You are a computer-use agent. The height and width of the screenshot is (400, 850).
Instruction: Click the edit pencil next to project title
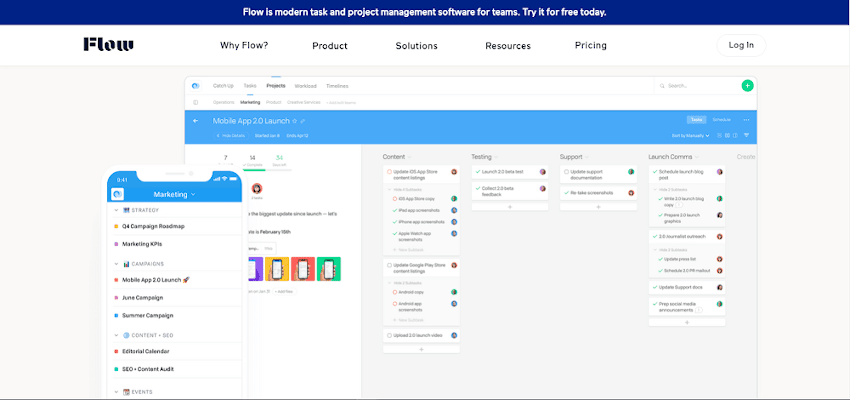(x=303, y=121)
